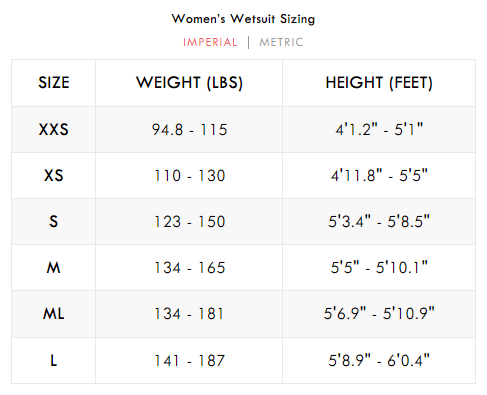Select the IMPERIAL units tab

coord(210,42)
